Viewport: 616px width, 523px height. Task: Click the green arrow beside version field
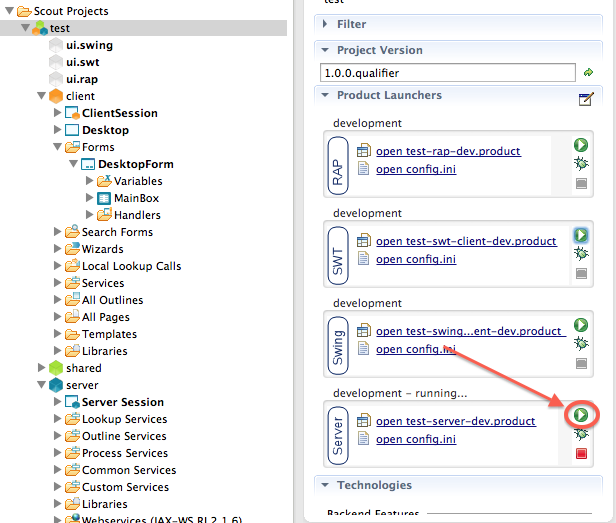589,73
